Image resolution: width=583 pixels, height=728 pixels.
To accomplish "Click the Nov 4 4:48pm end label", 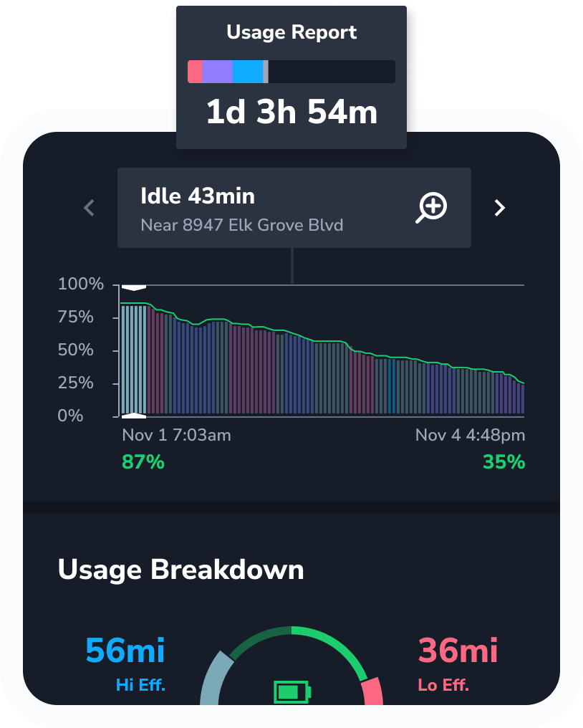I will (470, 435).
